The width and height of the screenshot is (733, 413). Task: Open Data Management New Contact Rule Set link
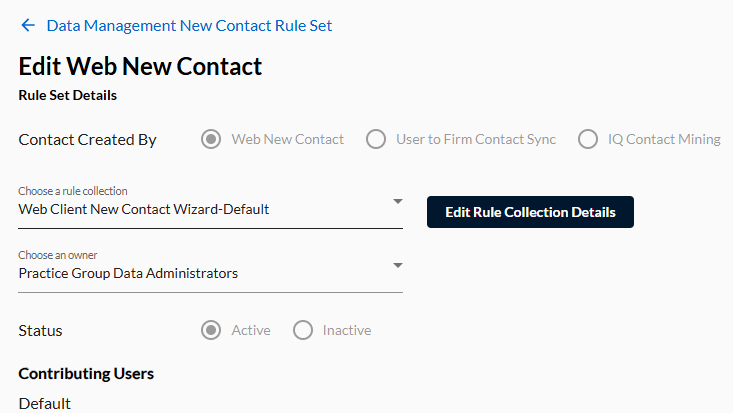pyautogui.click(x=189, y=26)
